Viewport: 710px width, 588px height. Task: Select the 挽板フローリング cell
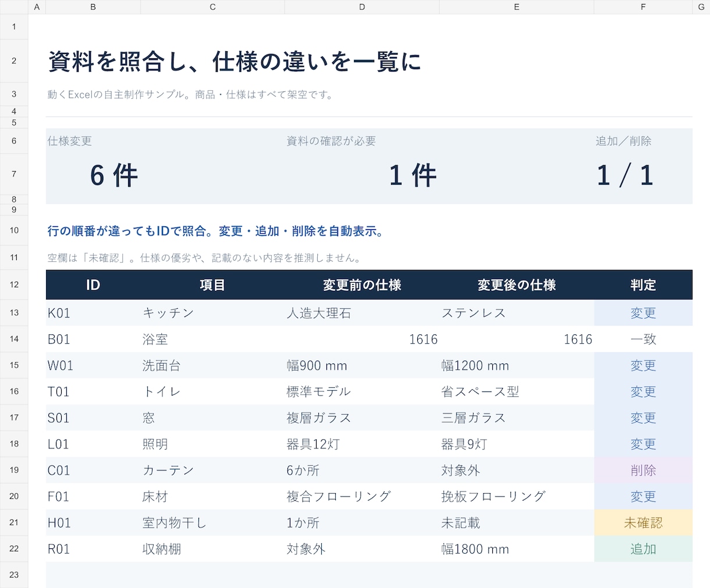coord(517,496)
